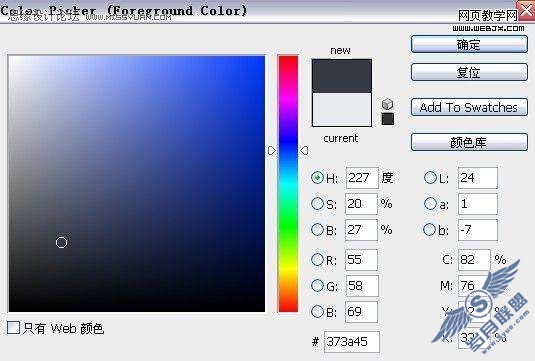Click the circular color selection marker
The height and width of the screenshot is (361, 535).
[x=61, y=243]
